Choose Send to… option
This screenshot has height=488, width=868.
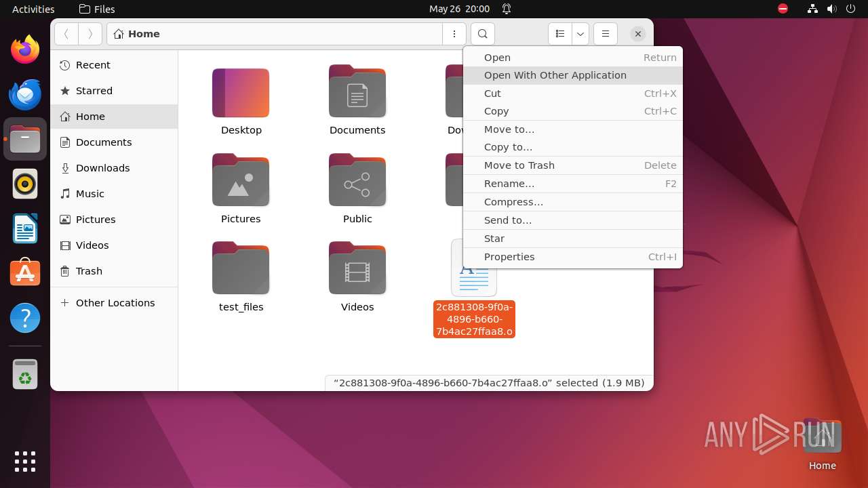(573, 220)
